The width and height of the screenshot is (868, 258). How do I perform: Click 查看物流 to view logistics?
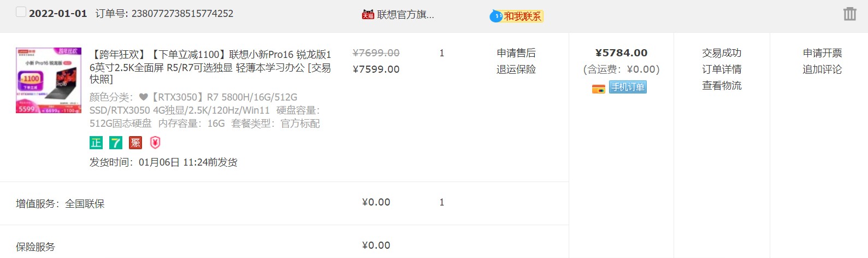tap(722, 86)
